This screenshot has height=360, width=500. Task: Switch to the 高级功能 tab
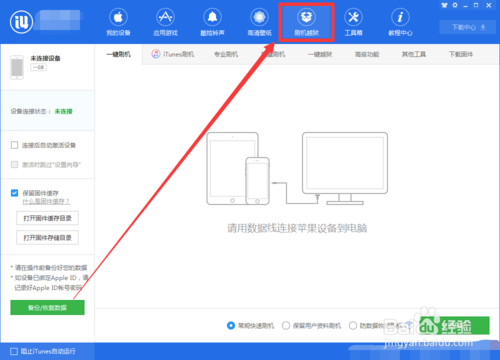[367, 54]
